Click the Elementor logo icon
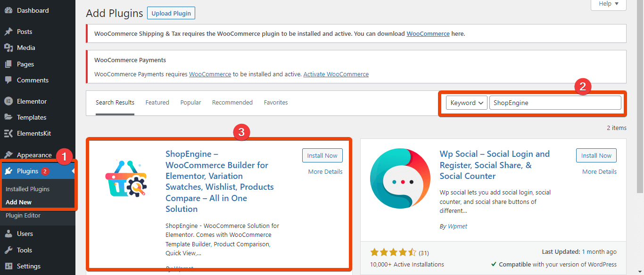 click(8, 101)
